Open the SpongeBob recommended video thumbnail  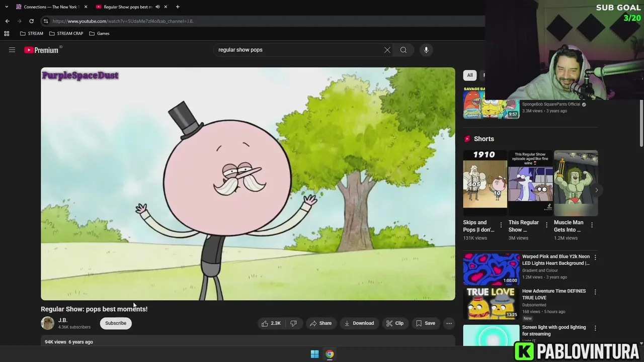(x=491, y=103)
